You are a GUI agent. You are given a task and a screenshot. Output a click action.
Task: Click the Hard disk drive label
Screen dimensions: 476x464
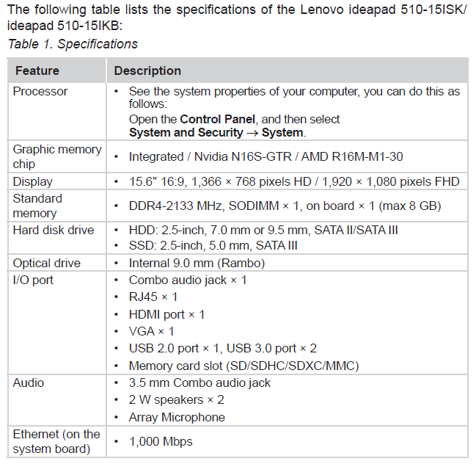point(54,230)
